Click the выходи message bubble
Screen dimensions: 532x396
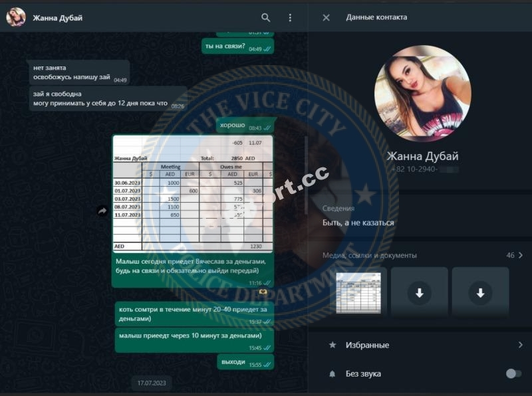(245, 362)
